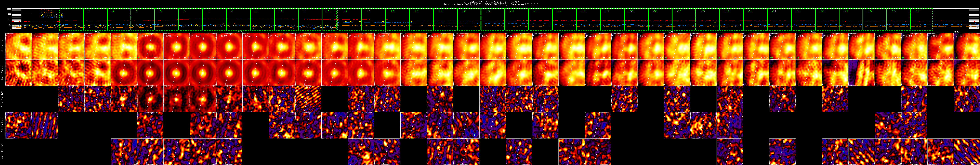The width and height of the screenshot is (980, 165).
Task: Open the 3-6 keV image stamped 12:00:04
Action: pos(703,46)
